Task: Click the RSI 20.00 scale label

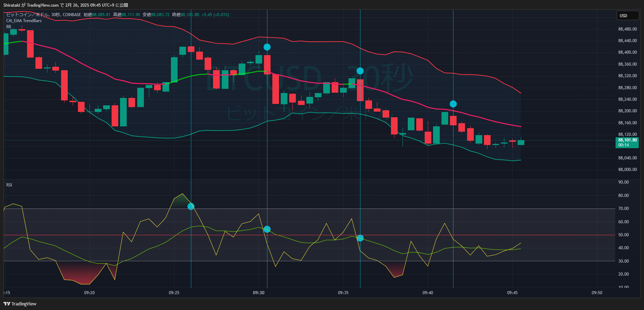Action: click(623, 274)
